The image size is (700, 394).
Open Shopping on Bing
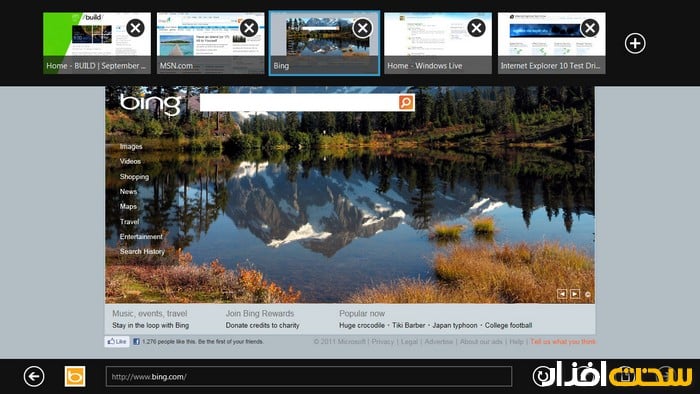134,177
